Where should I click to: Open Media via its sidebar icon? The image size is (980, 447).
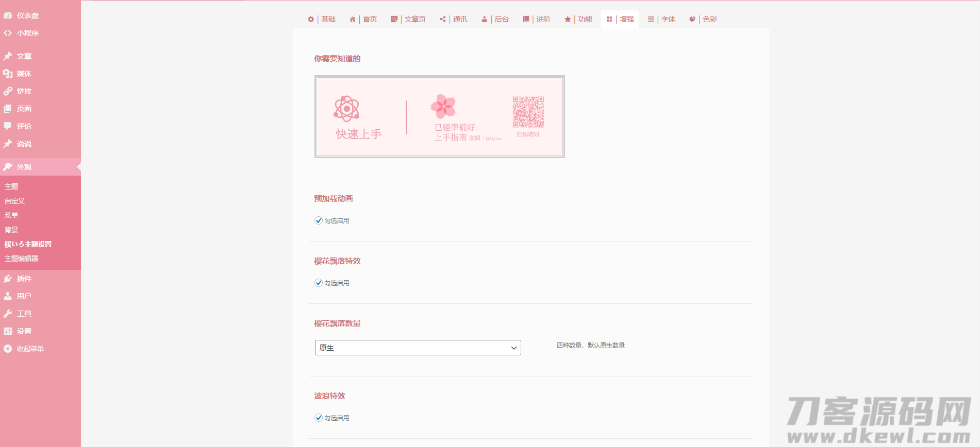click(8, 74)
